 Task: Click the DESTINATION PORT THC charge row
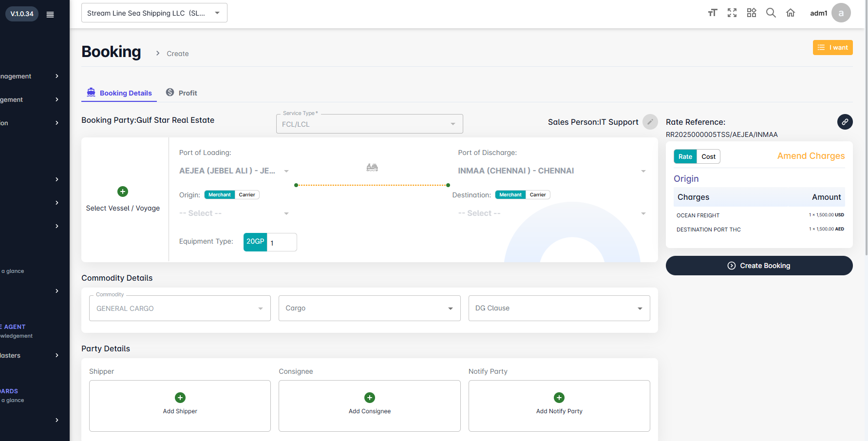pyautogui.click(x=760, y=229)
